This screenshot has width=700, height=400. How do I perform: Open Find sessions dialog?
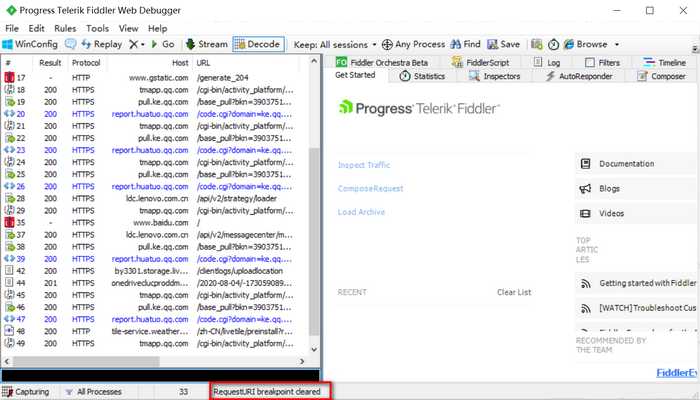pyautogui.click(x=465, y=44)
